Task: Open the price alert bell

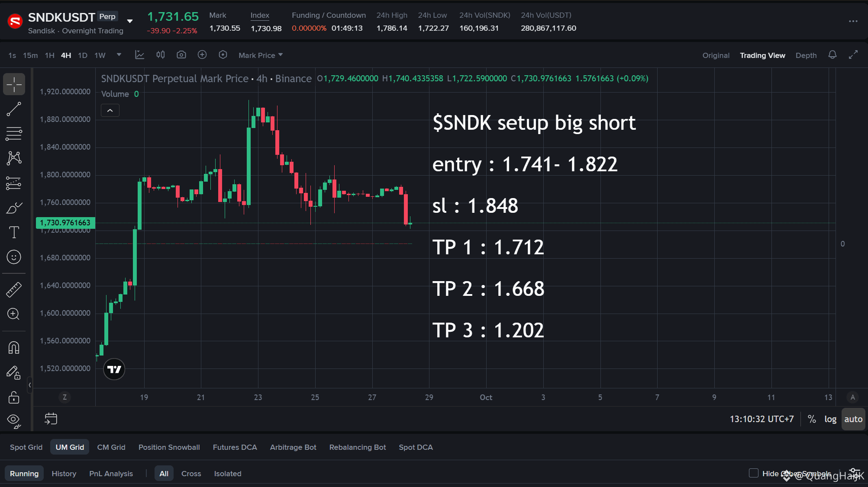Action: click(832, 55)
